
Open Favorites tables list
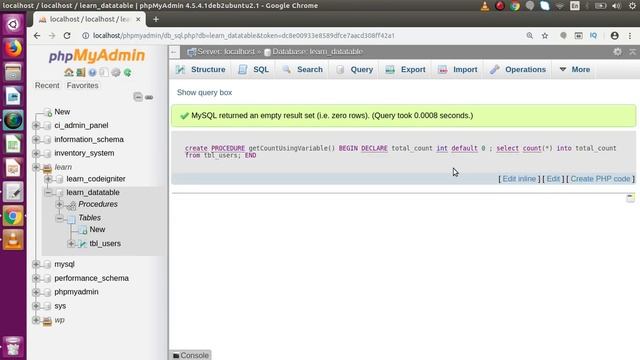[x=82, y=85]
